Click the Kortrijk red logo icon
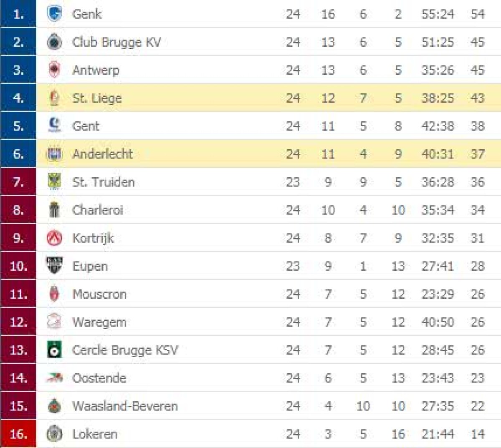The width and height of the screenshot is (501, 448). click(54, 238)
